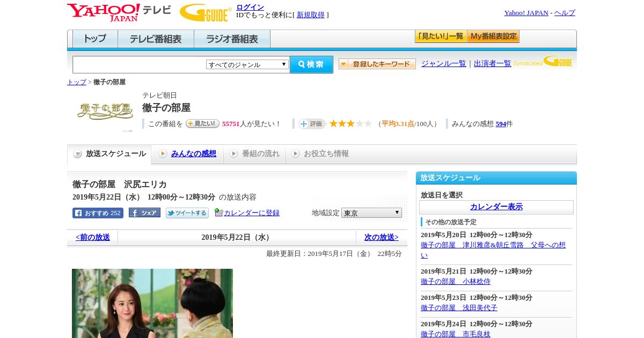Click the calendar add icon
Screen dimensions: 644x338
[x=218, y=212]
